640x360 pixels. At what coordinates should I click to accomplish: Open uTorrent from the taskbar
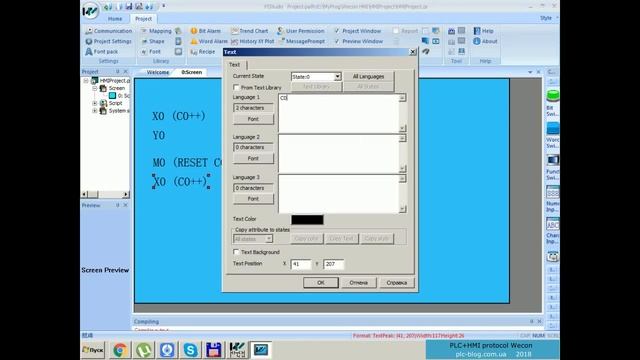144,350
